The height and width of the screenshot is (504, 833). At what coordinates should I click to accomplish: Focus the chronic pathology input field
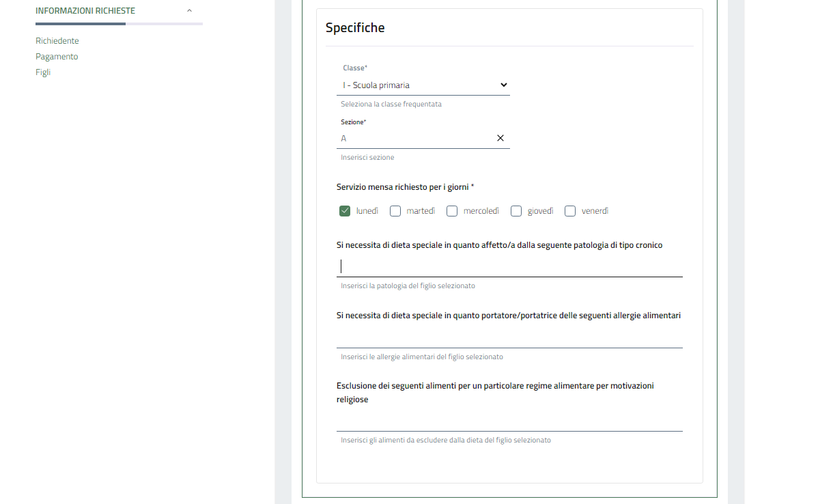[x=509, y=266]
